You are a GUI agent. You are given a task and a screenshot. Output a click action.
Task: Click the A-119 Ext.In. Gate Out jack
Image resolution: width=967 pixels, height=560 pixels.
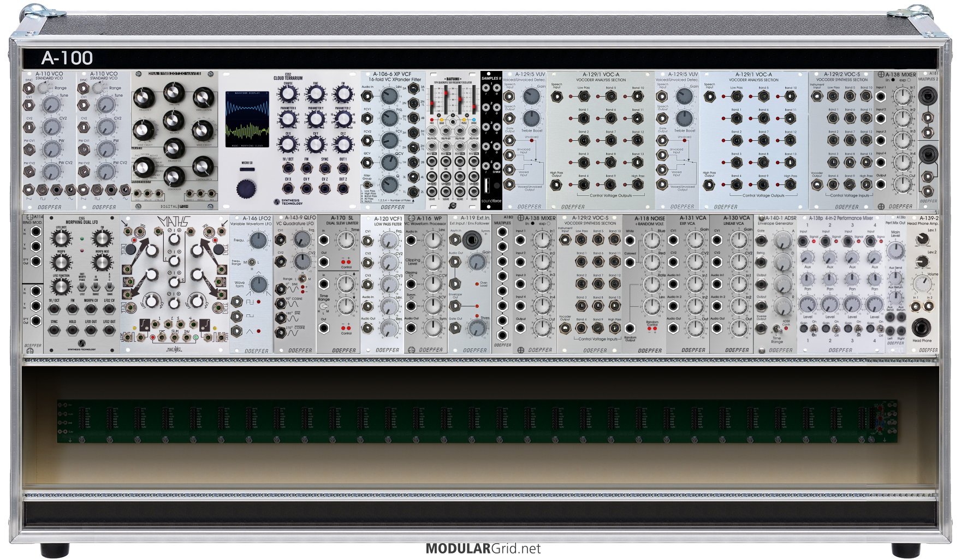(455, 329)
